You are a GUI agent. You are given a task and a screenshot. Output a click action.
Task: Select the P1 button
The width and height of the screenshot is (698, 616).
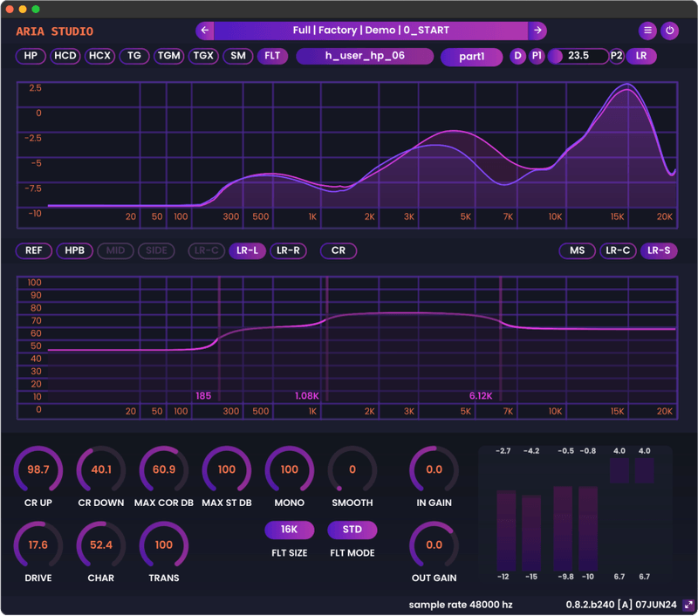pos(537,56)
